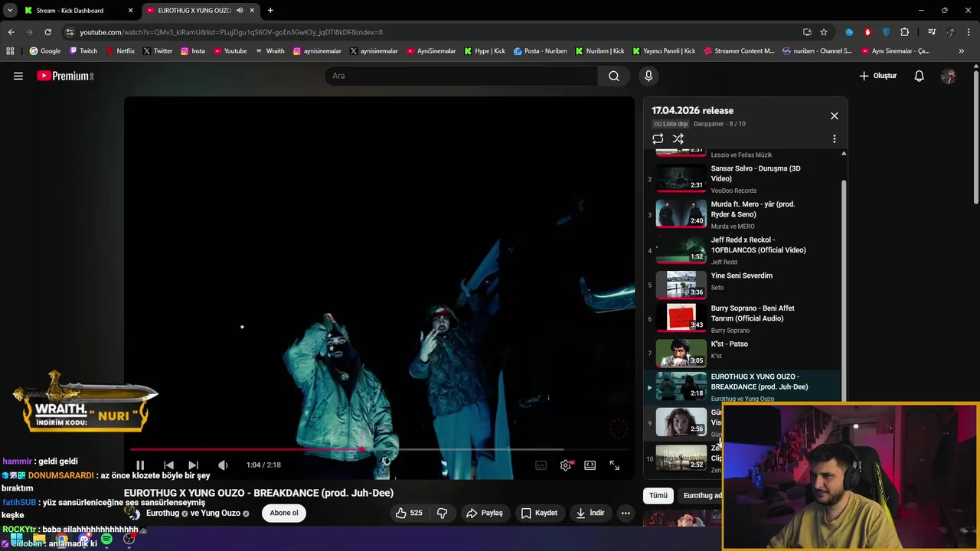
Task: Share the video via Paylaş
Action: pos(485,513)
